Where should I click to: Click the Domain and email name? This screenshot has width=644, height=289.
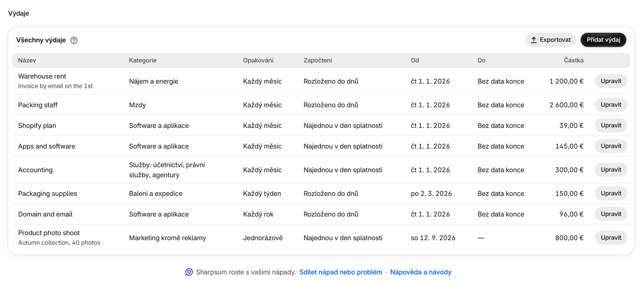pos(45,214)
